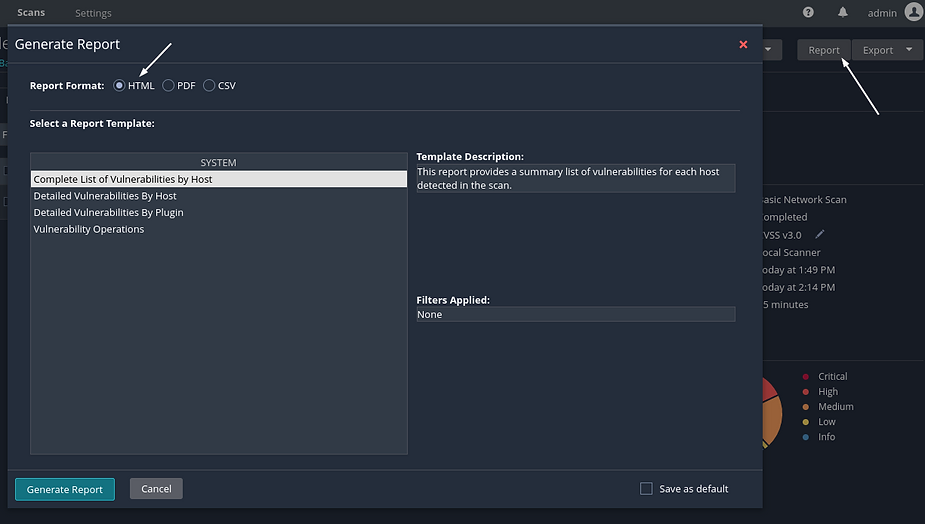The width and height of the screenshot is (925, 524).
Task: Choose PDF as report format
Action: tap(168, 86)
